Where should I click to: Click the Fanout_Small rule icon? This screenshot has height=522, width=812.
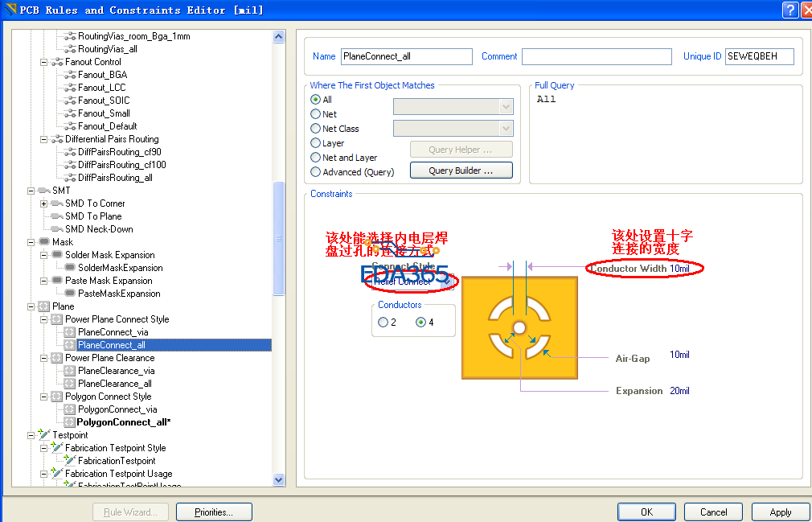(x=70, y=113)
